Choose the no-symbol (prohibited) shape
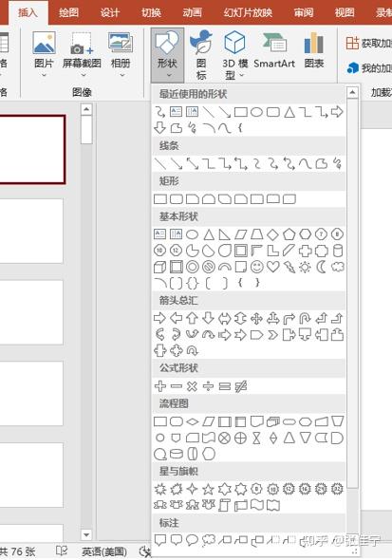 (x=208, y=267)
